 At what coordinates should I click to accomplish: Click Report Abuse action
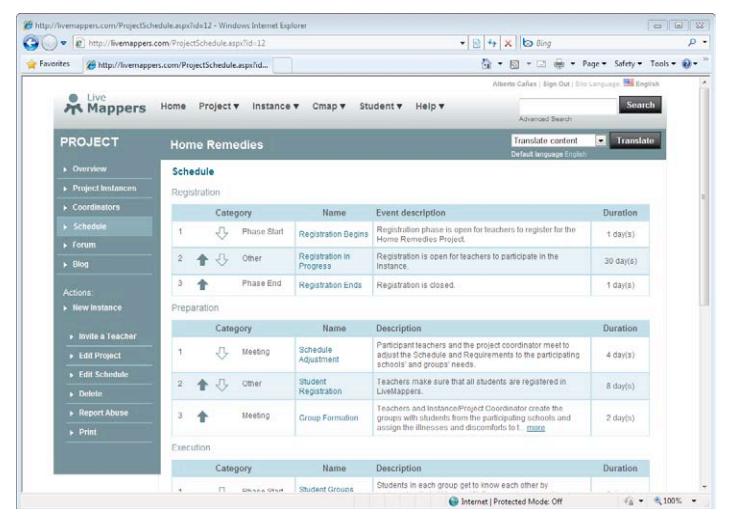click(103, 413)
